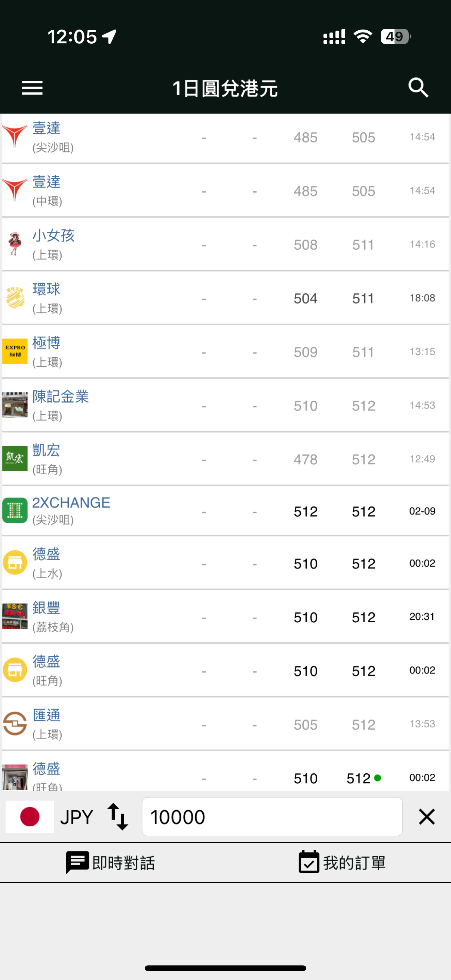Tap the EXPRO 極博 yellow logo
The width and height of the screenshot is (451, 980).
15,351
